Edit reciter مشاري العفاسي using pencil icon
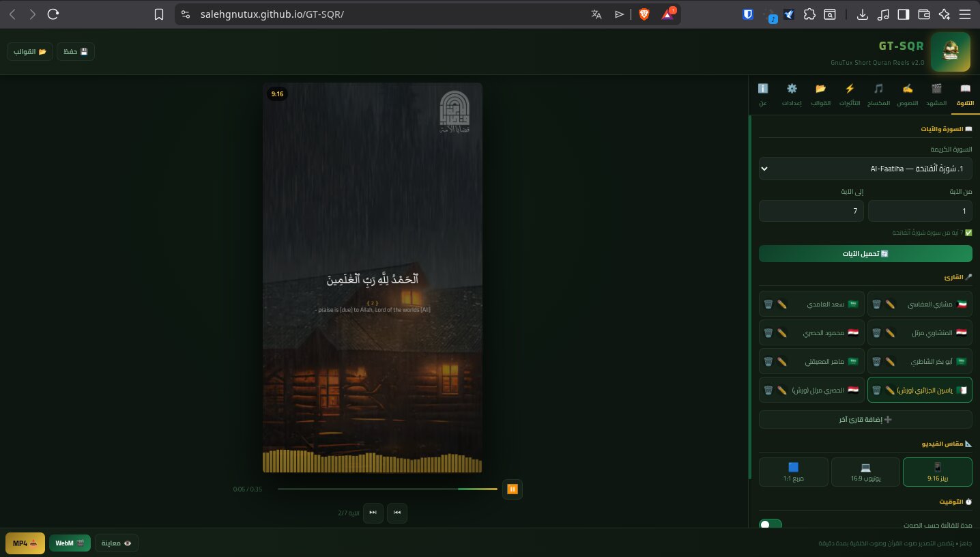This screenshot has height=557, width=980. [x=890, y=304]
